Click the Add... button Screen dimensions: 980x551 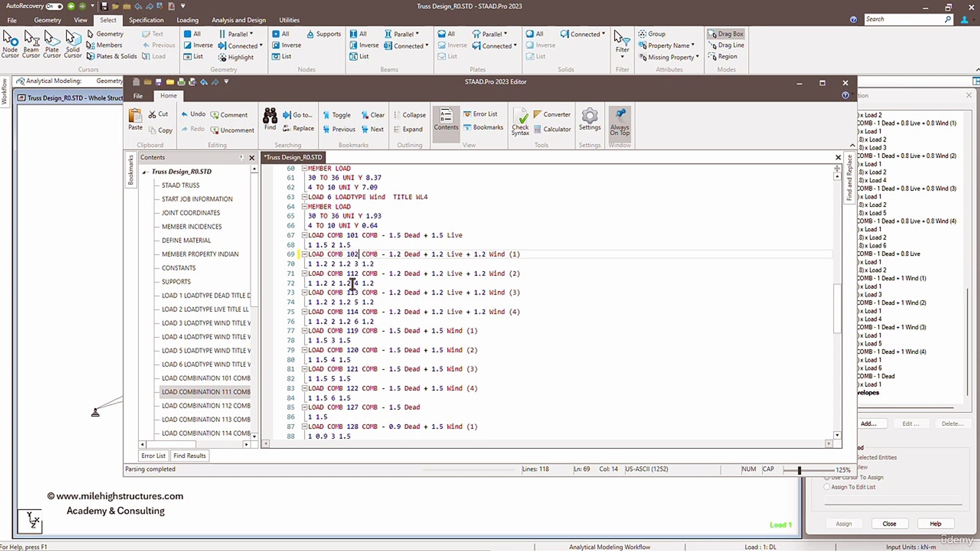tap(868, 423)
